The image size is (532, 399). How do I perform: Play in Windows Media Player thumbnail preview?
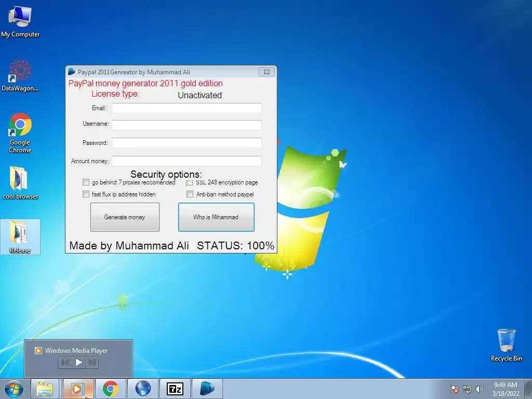coord(78,362)
